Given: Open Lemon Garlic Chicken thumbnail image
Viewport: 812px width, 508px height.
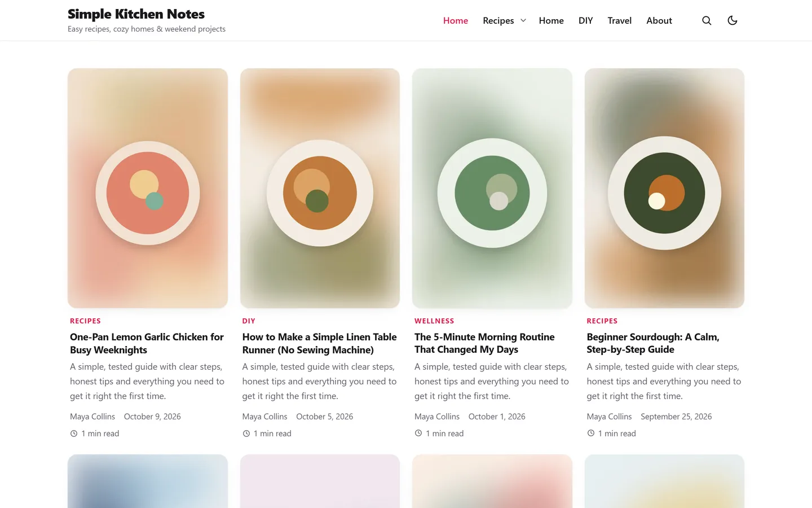Looking at the screenshot, I should coord(148,188).
